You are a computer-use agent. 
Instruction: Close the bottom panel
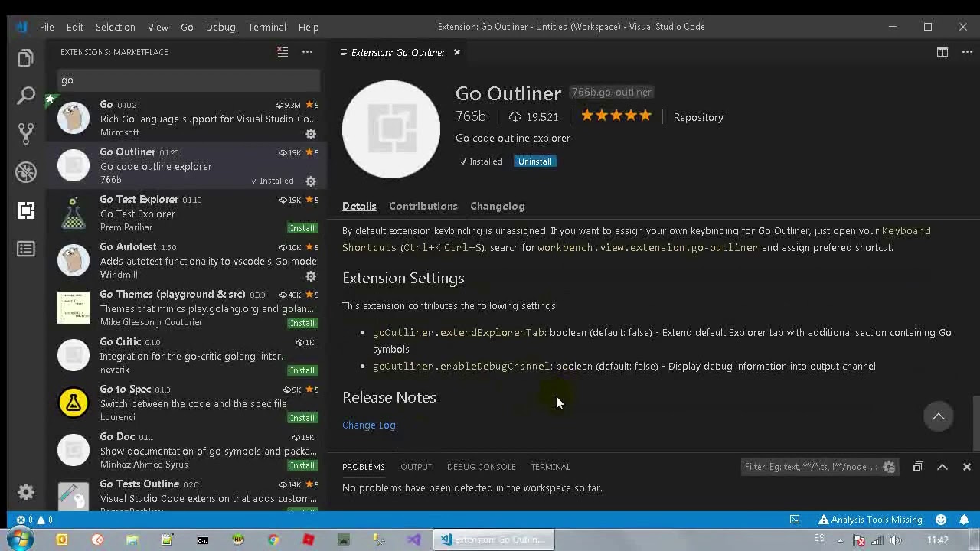pyautogui.click(x=967, y=467)
